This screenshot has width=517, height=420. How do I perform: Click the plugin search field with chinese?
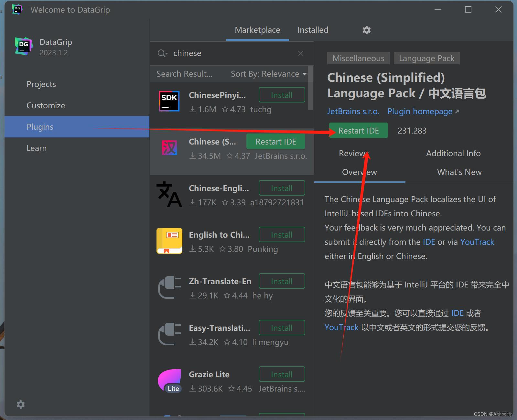click(x=232, y=53)
